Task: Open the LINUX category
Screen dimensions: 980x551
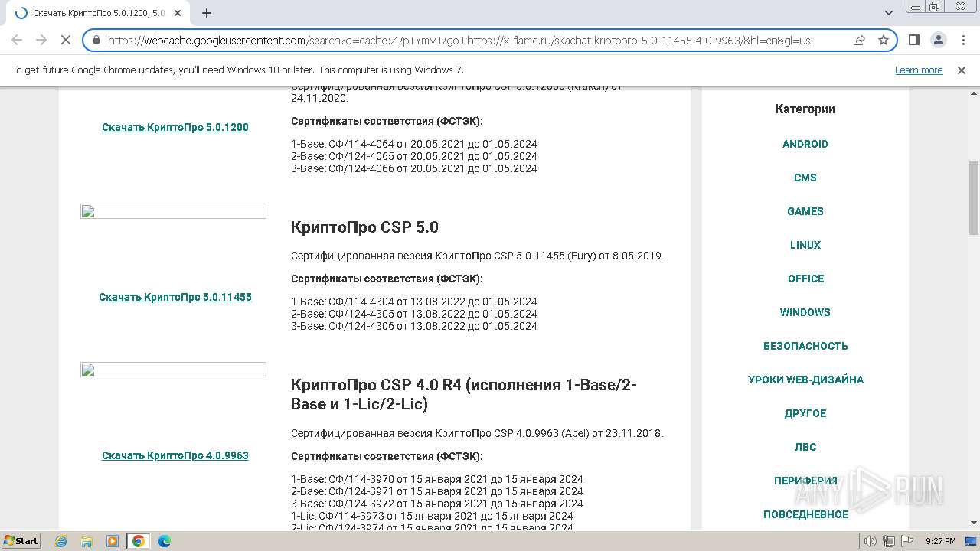Action: pos(805,245)
